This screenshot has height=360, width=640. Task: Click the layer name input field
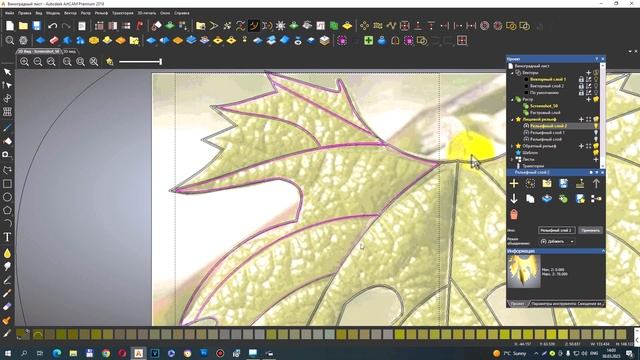pos(557,230)
